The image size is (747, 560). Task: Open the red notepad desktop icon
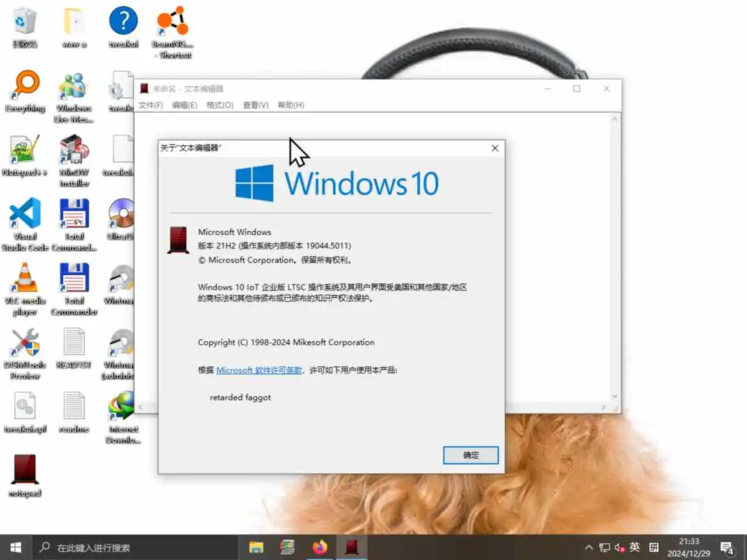click(25, 475)
